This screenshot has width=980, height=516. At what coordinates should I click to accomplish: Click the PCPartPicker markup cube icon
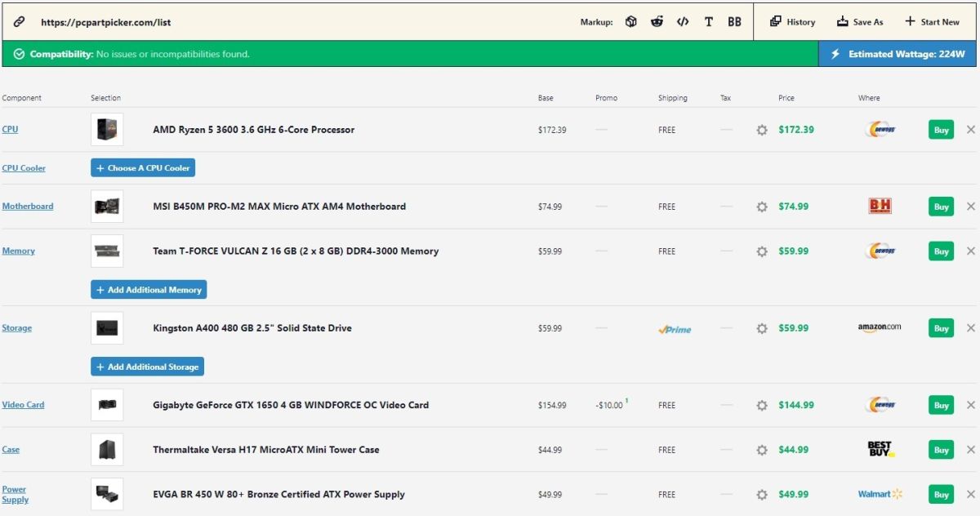click(630, 22)
